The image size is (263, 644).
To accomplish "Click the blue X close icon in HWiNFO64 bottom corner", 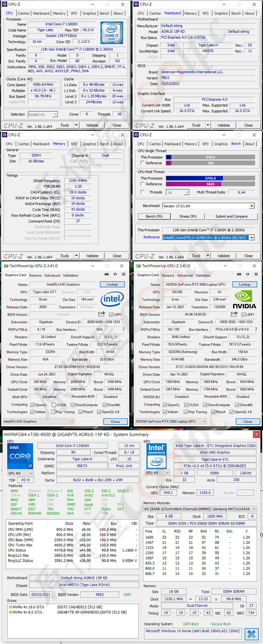I will (x=251, y=633).
